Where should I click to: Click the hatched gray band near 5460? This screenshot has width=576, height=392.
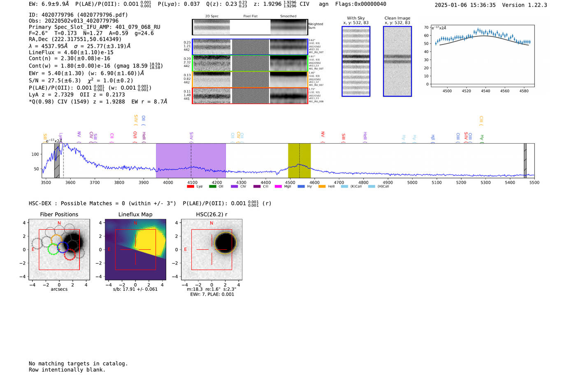pyautogui.click(x=525, y=160)
